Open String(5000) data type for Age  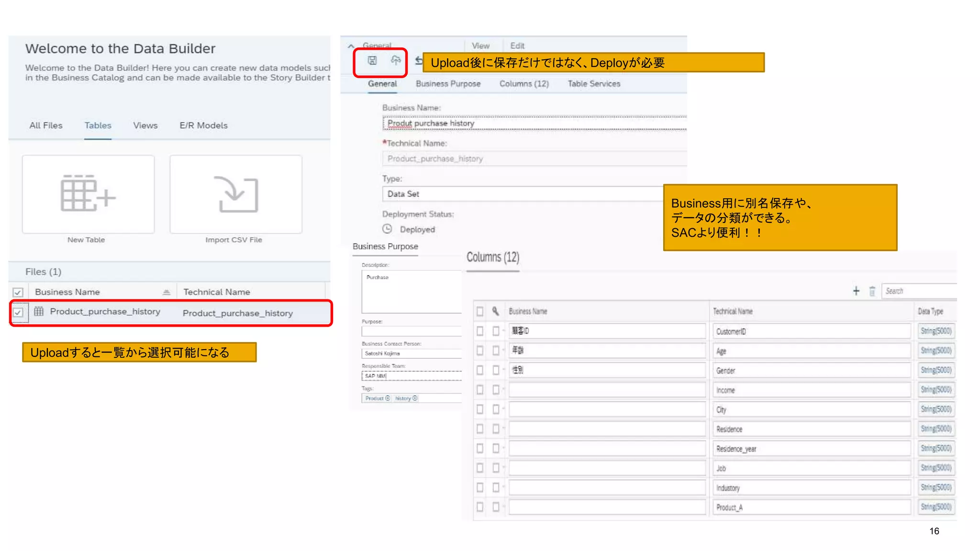[x=936, y=351]
